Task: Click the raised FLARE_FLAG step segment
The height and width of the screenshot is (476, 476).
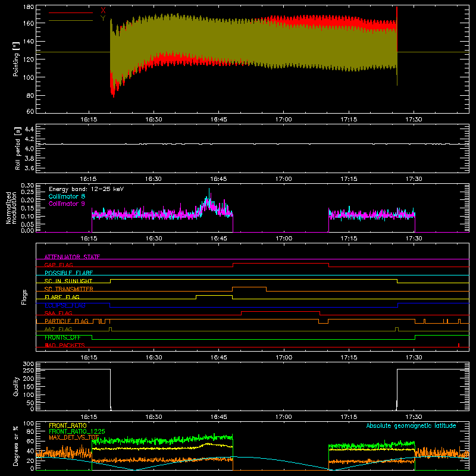Action: tap(214, 295)
